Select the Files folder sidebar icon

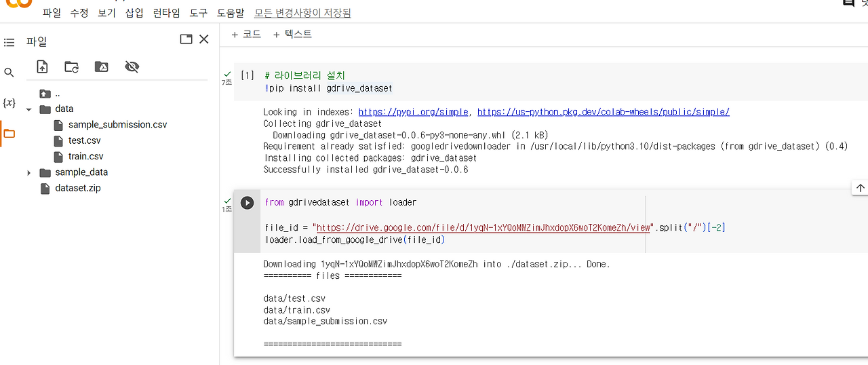pyautogui.click(x=9, y=134)
